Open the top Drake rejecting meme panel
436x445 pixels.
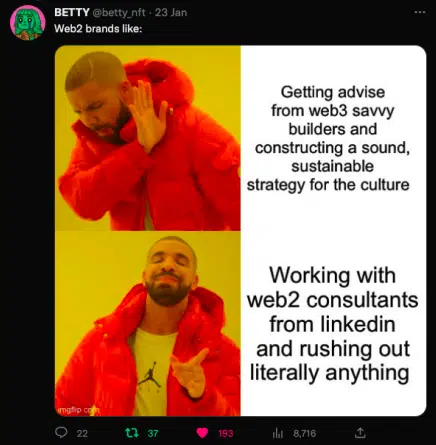point(148,138)
